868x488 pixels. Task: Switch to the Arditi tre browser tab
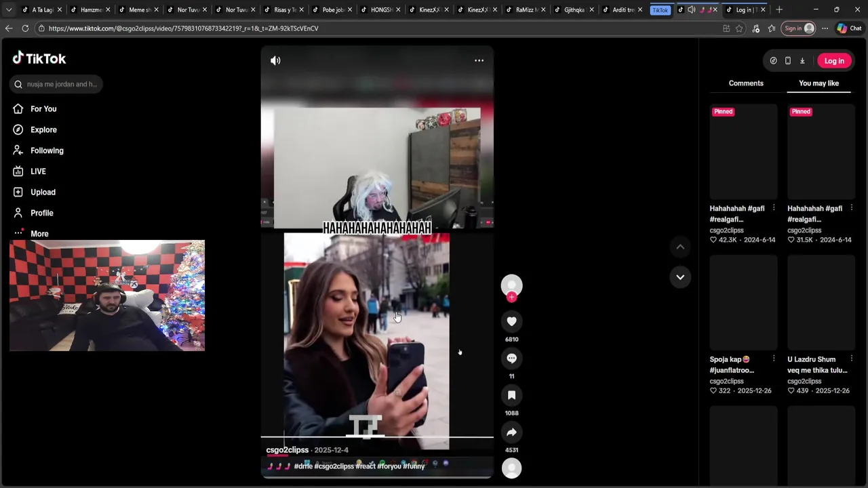tap(621, 9)
